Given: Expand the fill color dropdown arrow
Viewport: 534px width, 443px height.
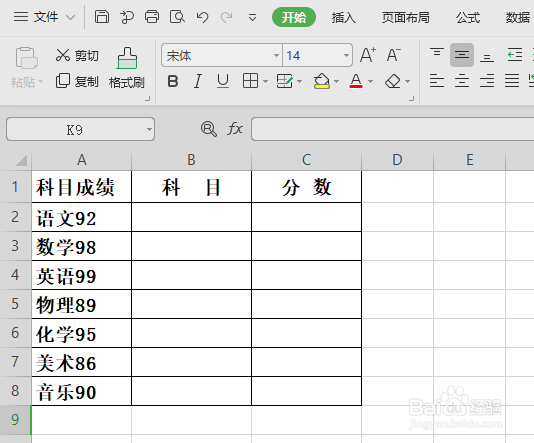Looking at the screenshot, I should 336,81.
